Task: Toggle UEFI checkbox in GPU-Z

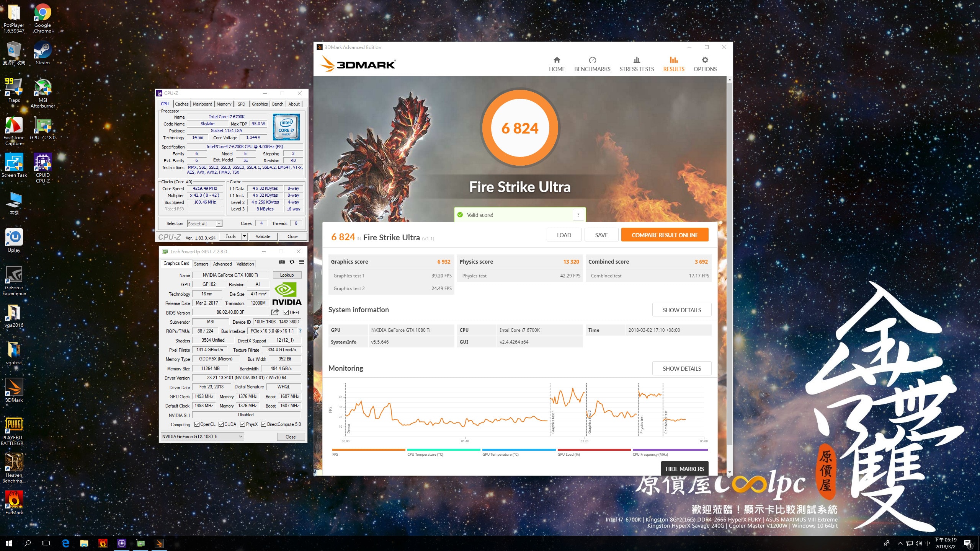Action: [x=286, y=313]
